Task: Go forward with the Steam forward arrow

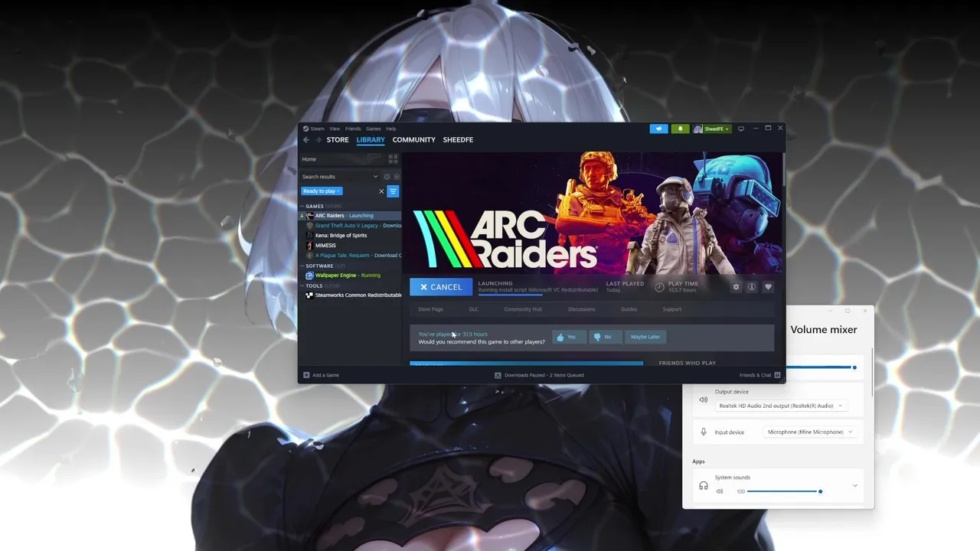Action: pos(318,140)
